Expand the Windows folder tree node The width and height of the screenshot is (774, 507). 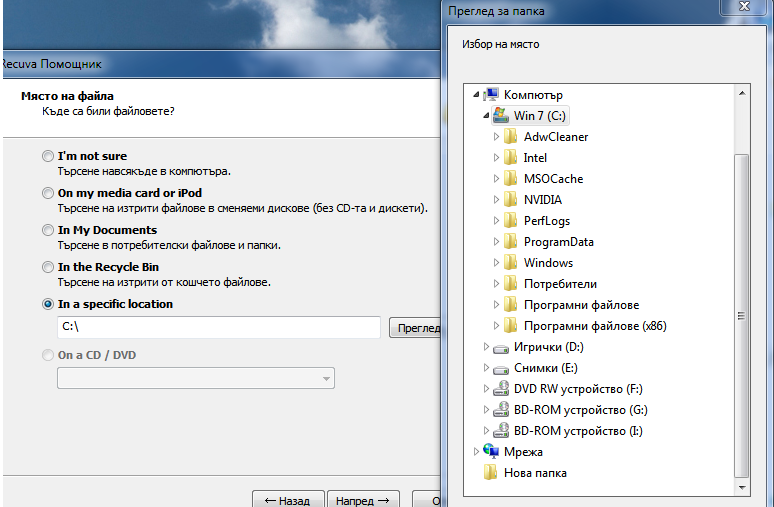pyautogui.click(x=496, y=263)
